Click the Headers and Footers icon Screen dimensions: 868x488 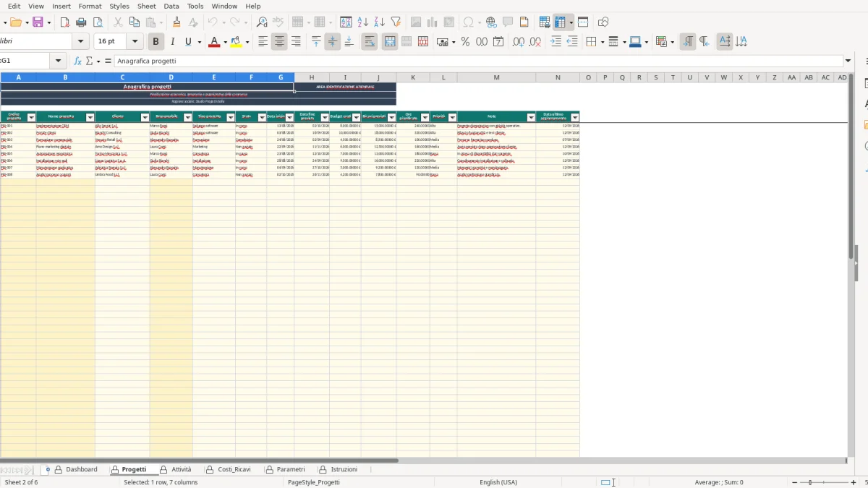click(524, 22)
